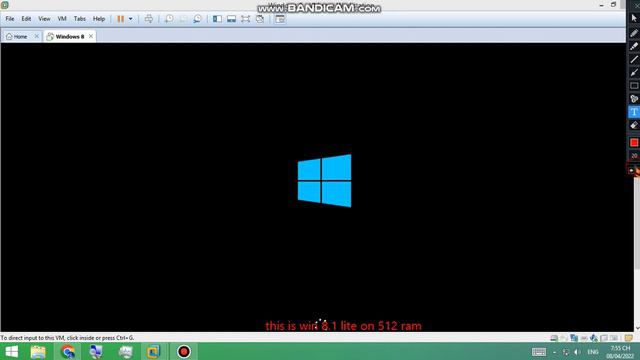640x360 pixels.
Task: Enter full screen mode
Action: [x=245, y=19]
